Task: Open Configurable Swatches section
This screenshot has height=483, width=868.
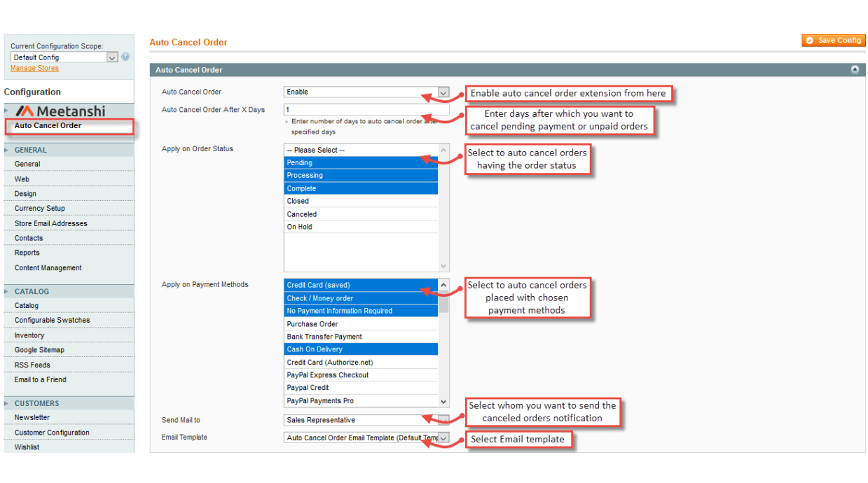Action: (53, 321)
